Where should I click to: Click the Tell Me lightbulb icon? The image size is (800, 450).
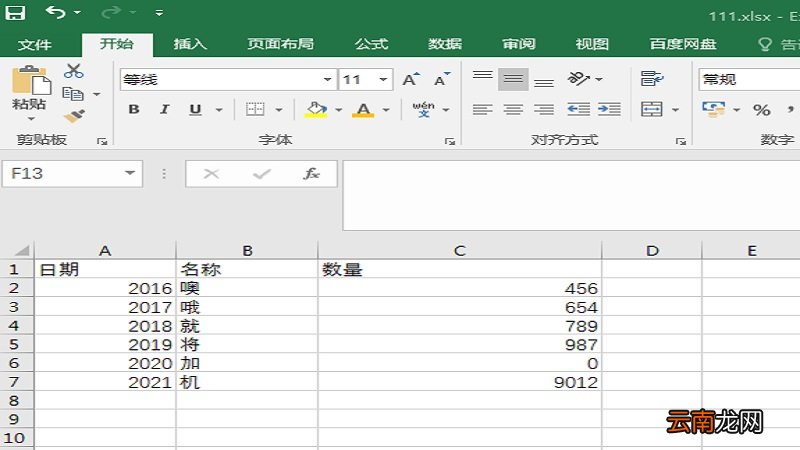point(765,44)
